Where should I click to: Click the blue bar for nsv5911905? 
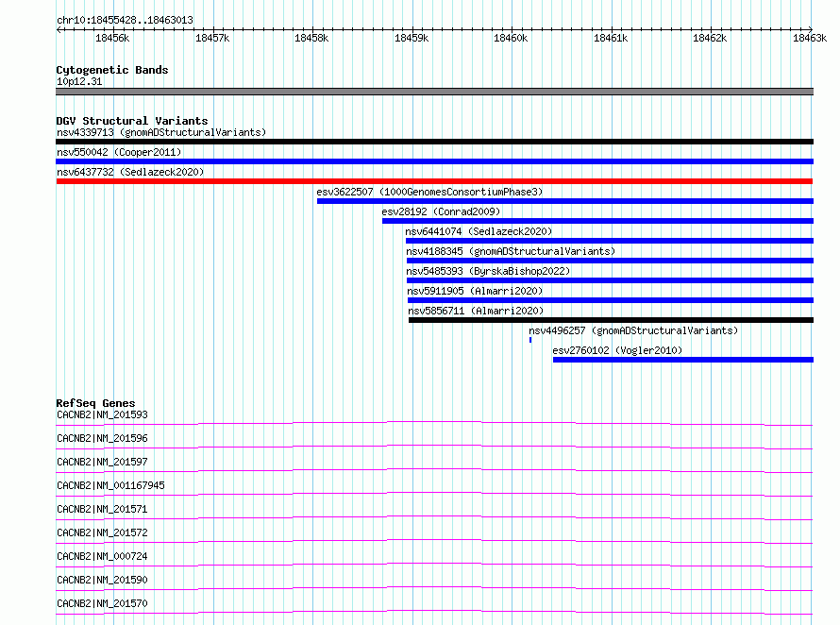click(611, 300)
